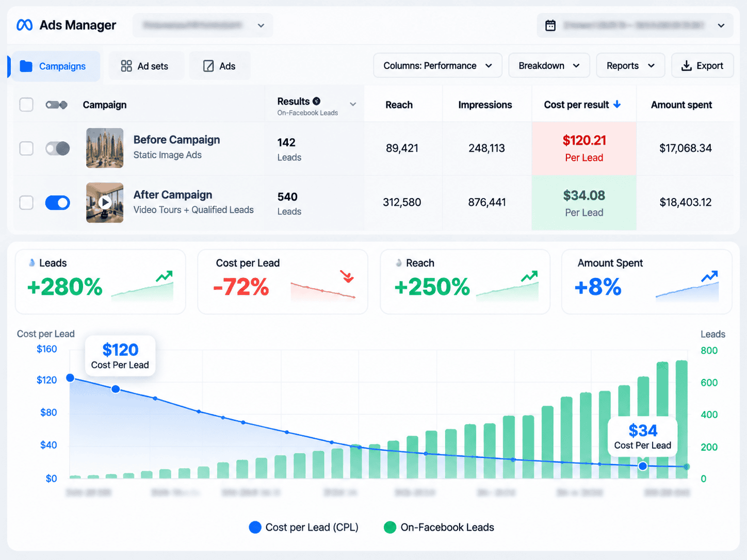Open the account selector dropdown
Image resolution: width=747 pixels, height=560 pixels.
tap(203, 25)
